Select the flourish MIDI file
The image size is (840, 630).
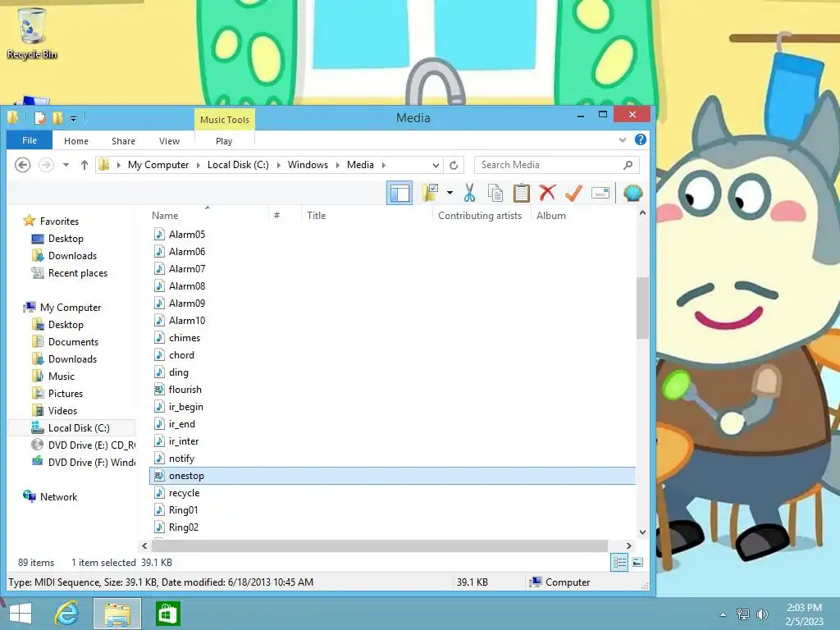(x=185, y=390)
